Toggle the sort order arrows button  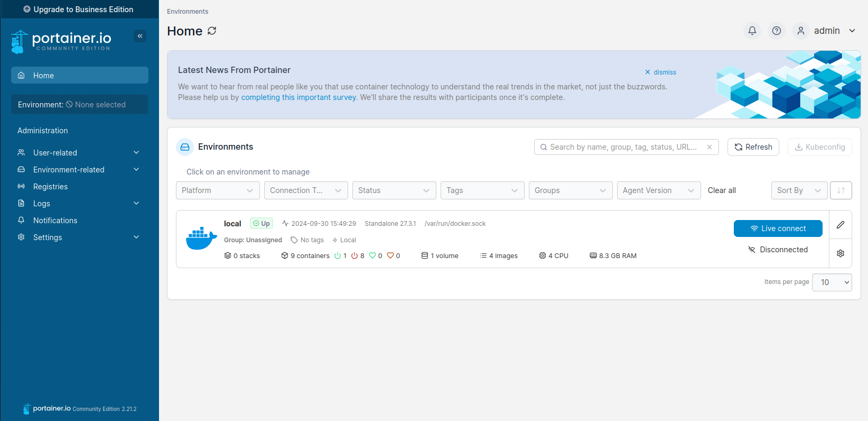[841, 190]
